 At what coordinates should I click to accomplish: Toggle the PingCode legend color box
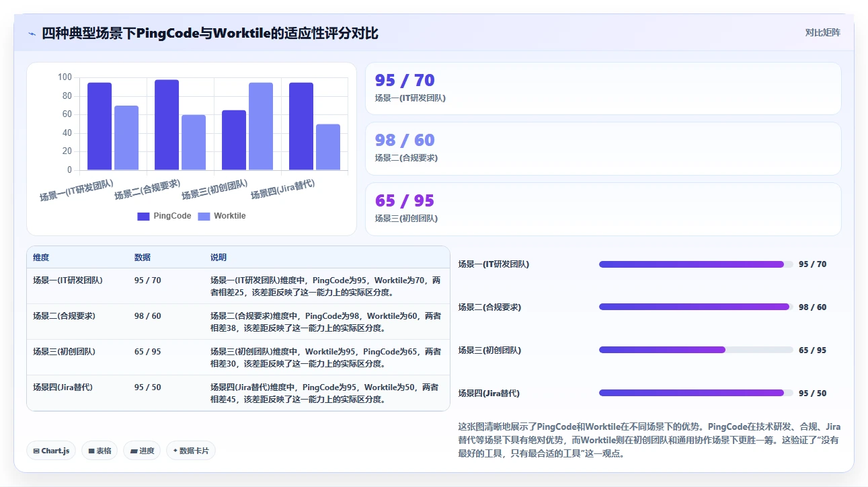point(143,217)
